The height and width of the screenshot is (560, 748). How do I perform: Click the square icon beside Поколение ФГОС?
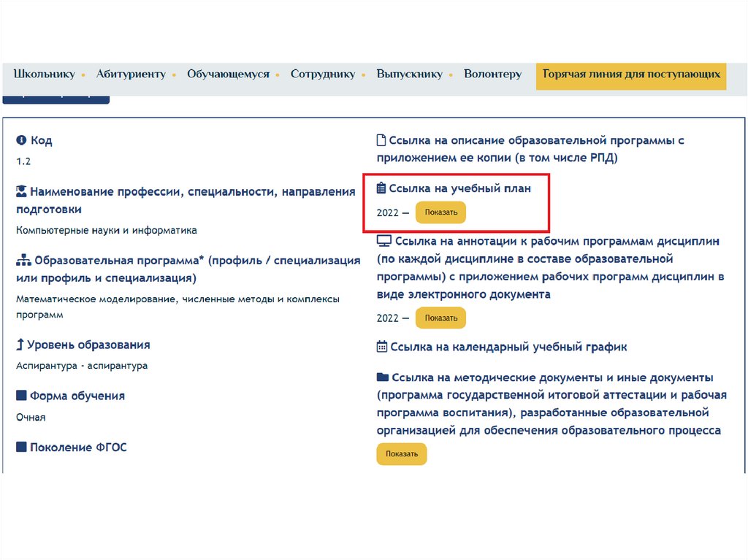(x=21, y=447)
